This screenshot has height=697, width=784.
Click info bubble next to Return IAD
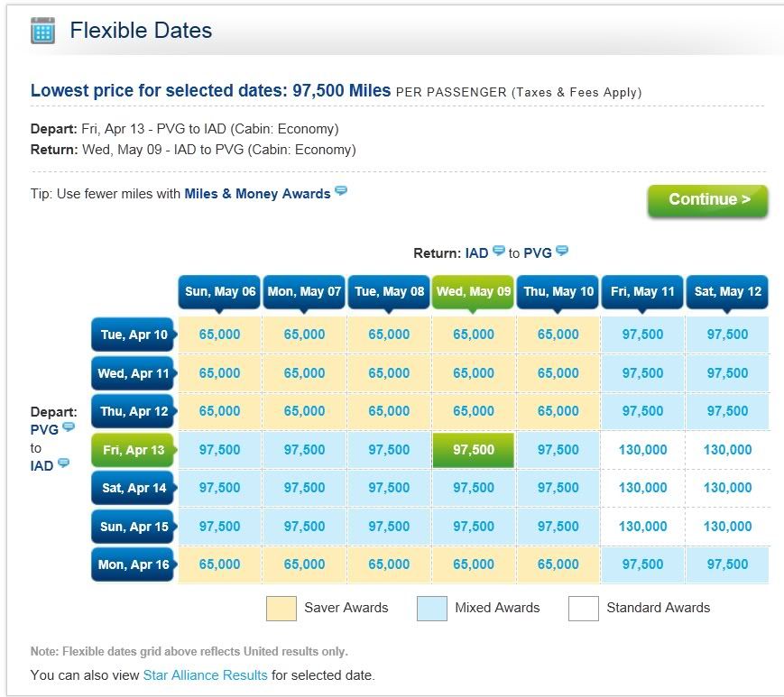[499, 252]
